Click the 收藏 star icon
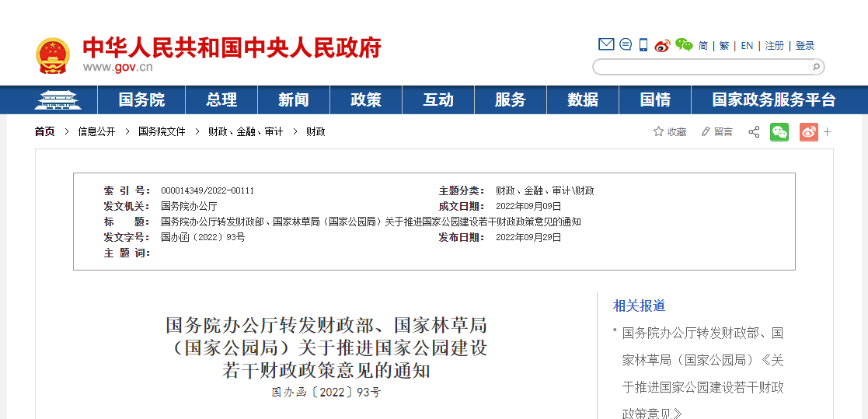Viewport: 868px width, 419px height. tap(658, 131)
